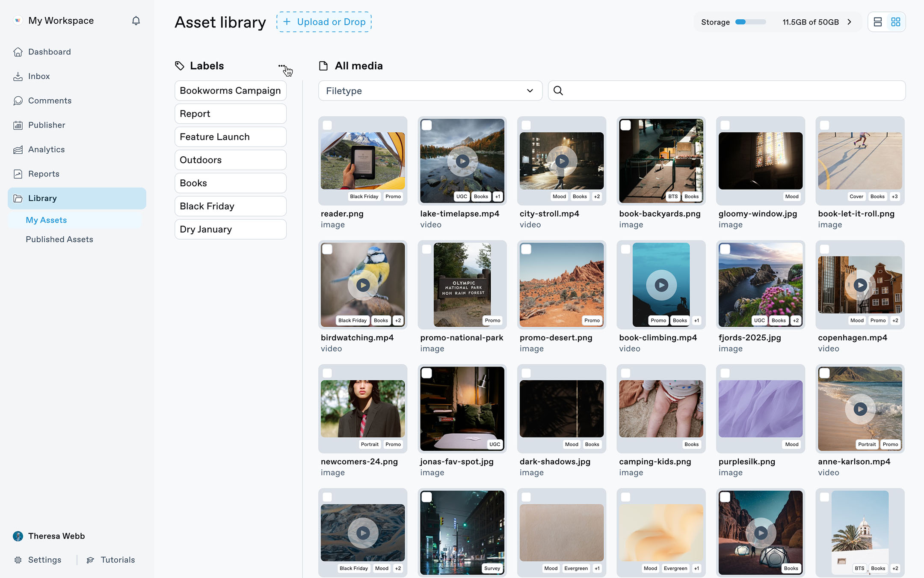Screen dimensions: 924x578
Task: Tick the book-backyards.png checkbox
Action: [x=625, y=125]
